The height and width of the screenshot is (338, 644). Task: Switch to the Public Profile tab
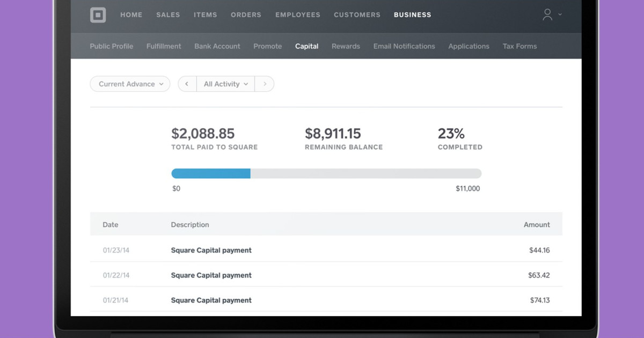point(111,46)
